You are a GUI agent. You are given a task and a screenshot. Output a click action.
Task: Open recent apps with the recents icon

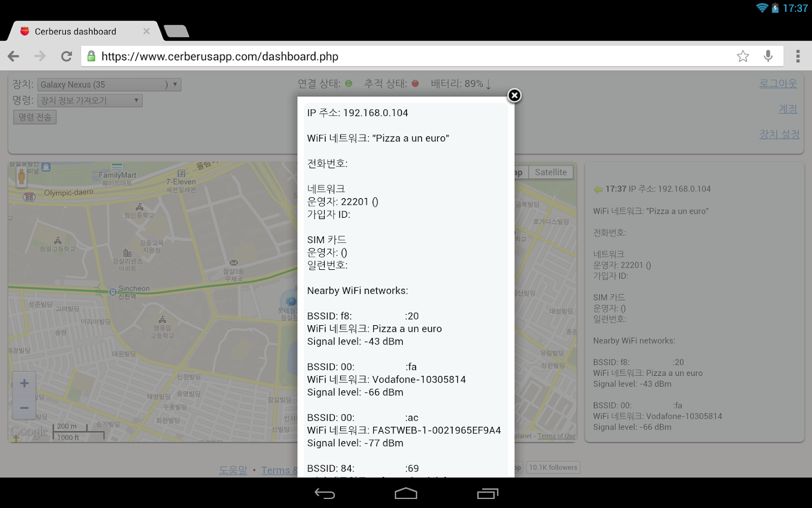click(487, 493)
